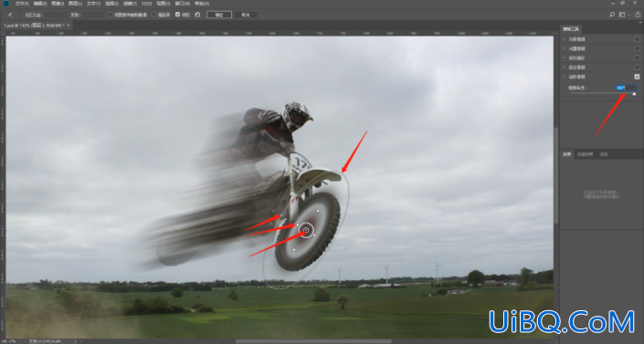Click the vertical canvas scrollbar

pyautogui.click(x=556, y=176)
